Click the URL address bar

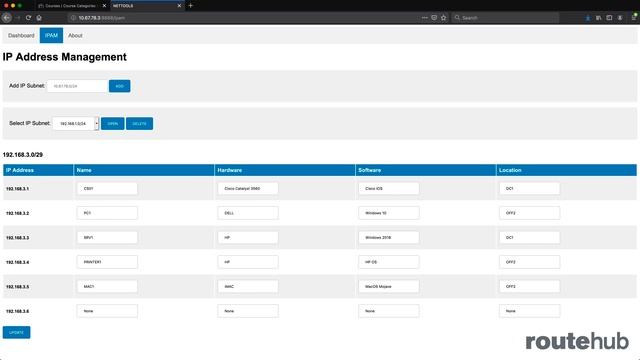245,18
